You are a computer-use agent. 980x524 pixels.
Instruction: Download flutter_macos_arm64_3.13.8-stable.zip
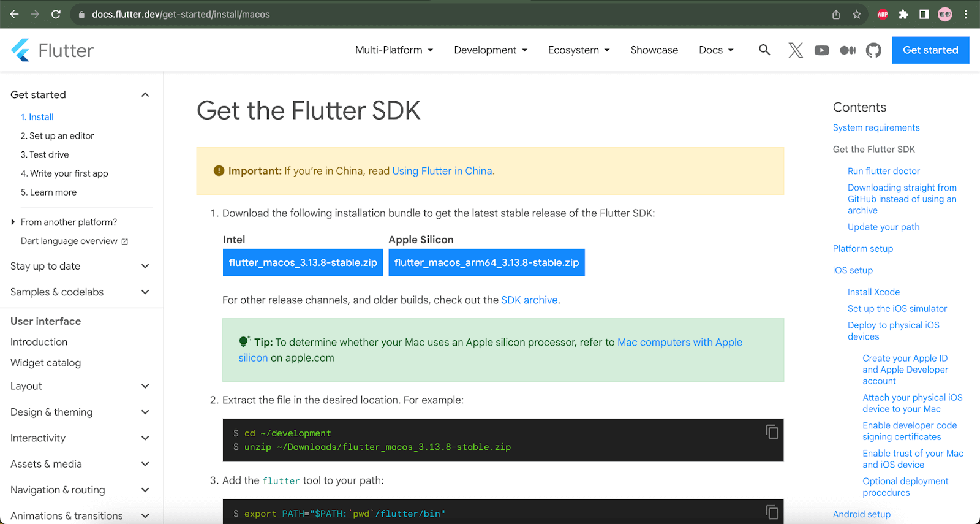(x=486, y=262)
